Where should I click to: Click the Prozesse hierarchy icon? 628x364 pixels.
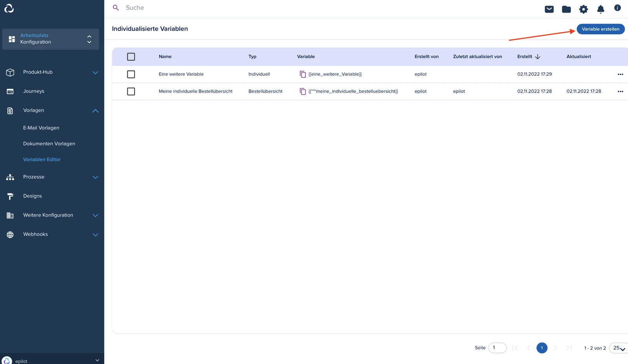(x=10, y=177)
